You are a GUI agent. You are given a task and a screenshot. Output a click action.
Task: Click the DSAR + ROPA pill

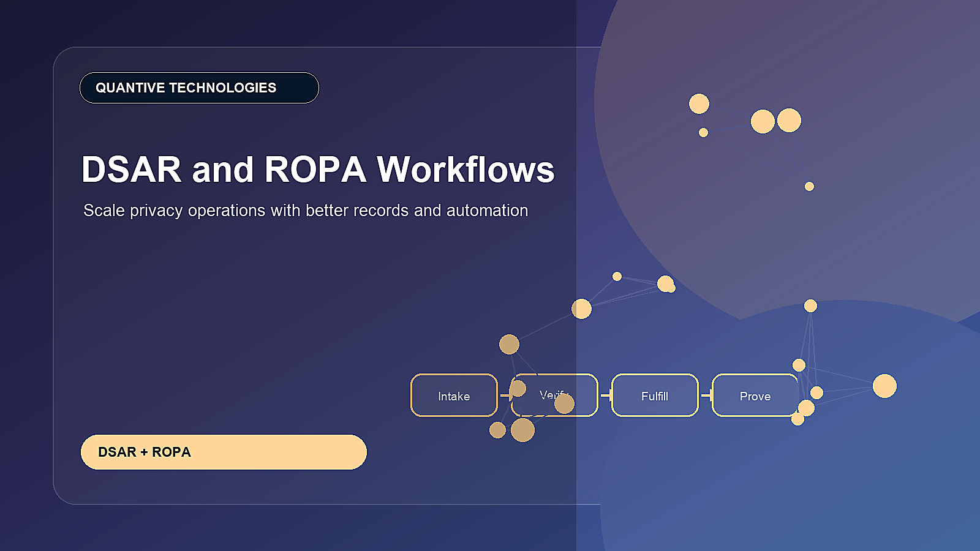coord(224,452)
